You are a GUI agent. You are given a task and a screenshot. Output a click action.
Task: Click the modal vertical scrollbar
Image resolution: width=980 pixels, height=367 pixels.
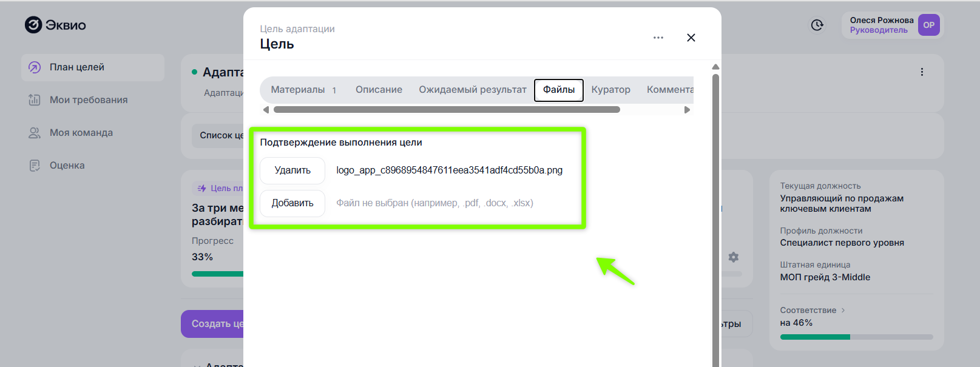click(x=715, y=220)
